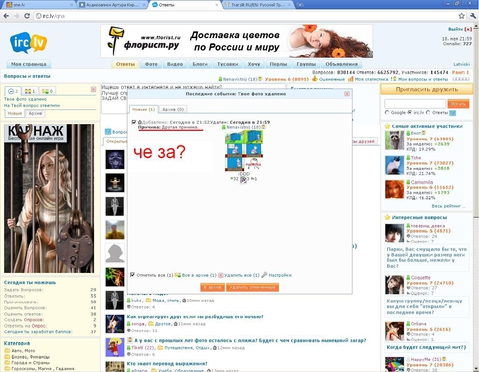
Task: Open 'На Твой вопрос ответили' link
Action: [32, 105]
